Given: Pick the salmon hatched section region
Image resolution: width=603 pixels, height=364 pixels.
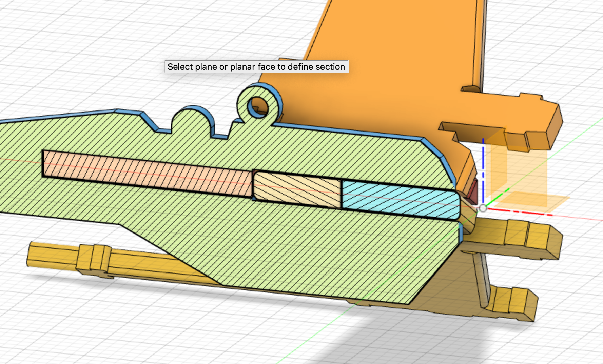Looking at the screenshot, I should (x=148, y=173).
